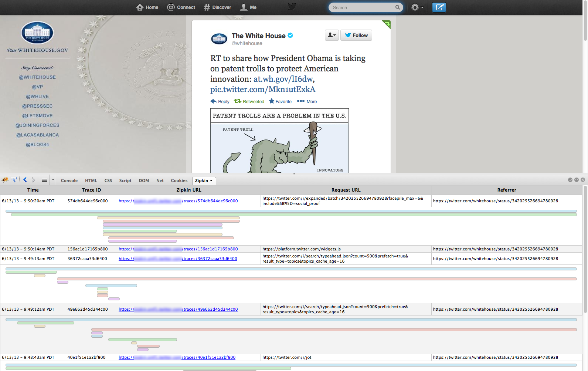Screen dimensions: 588x371
Task: Open the @BLOG44 sidebar link
Action: click(37, 145)
